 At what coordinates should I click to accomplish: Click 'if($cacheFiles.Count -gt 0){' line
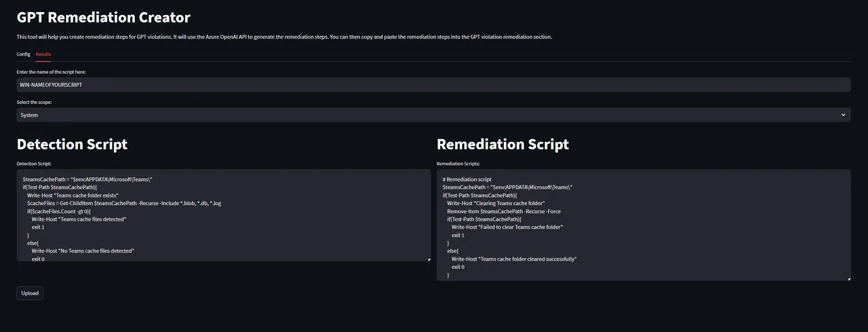point(59,211)
